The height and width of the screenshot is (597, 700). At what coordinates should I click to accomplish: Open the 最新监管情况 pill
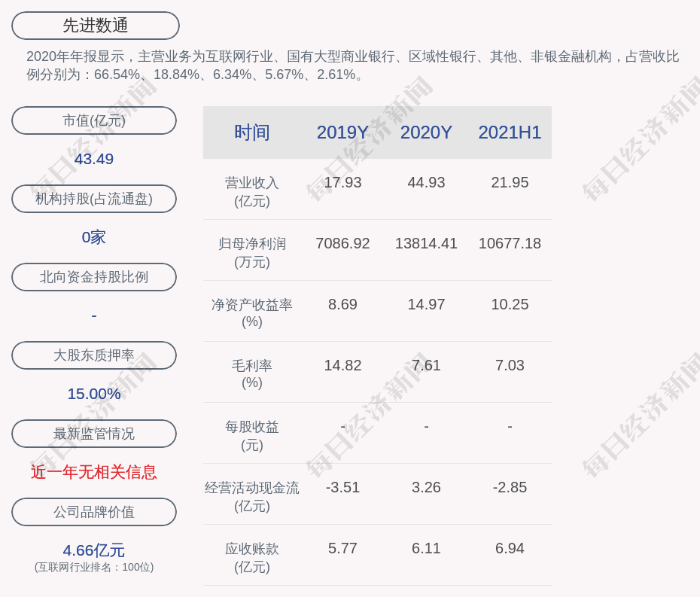[x=94, y=434]
